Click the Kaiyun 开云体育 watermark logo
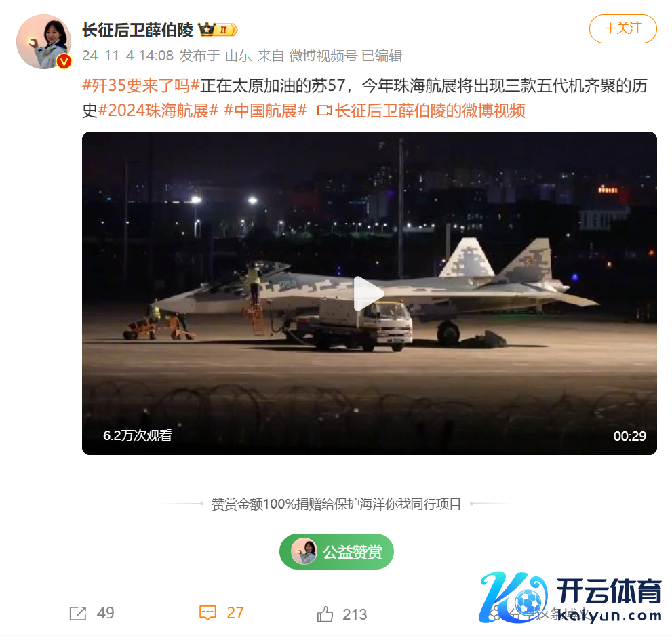This screenshot has height=638, width=672. (x=571, y=597)
